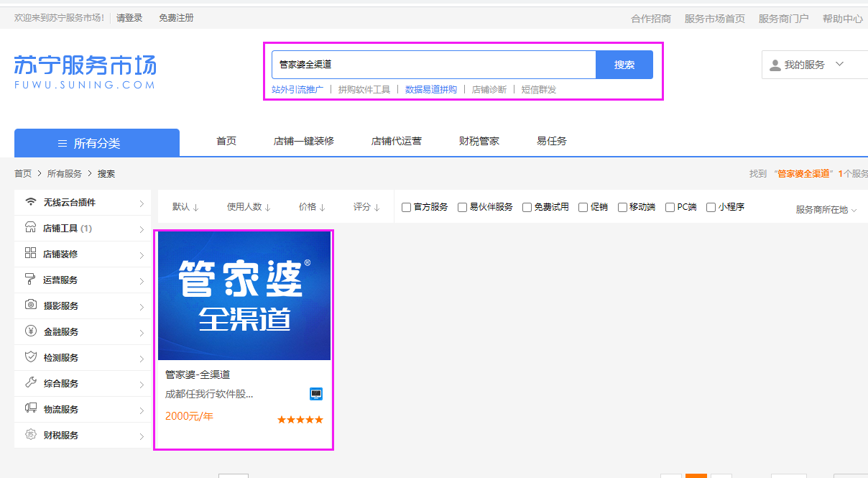868x478 pixels.
Task: Open the 财税管家 navigation tab
Action: click(x=479, y=141)
